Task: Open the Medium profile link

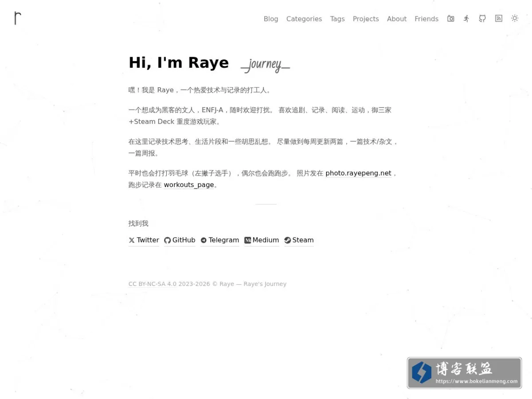Action: point(262,240)
